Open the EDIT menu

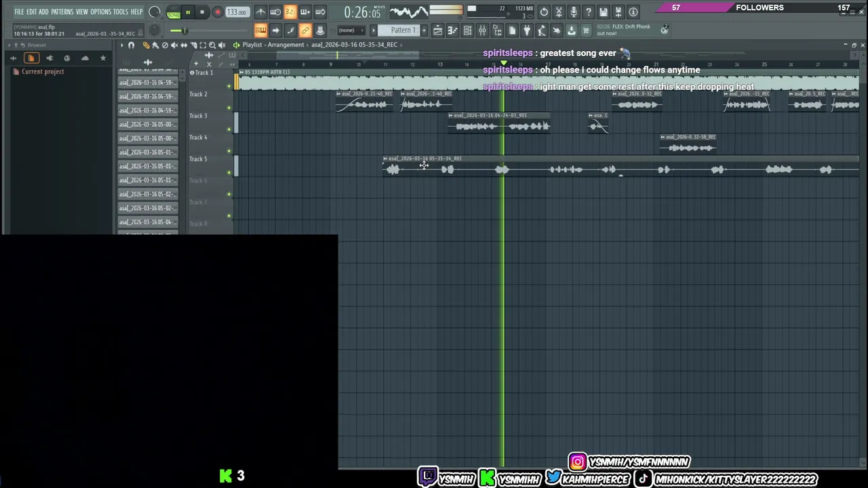tap(31, 12)
